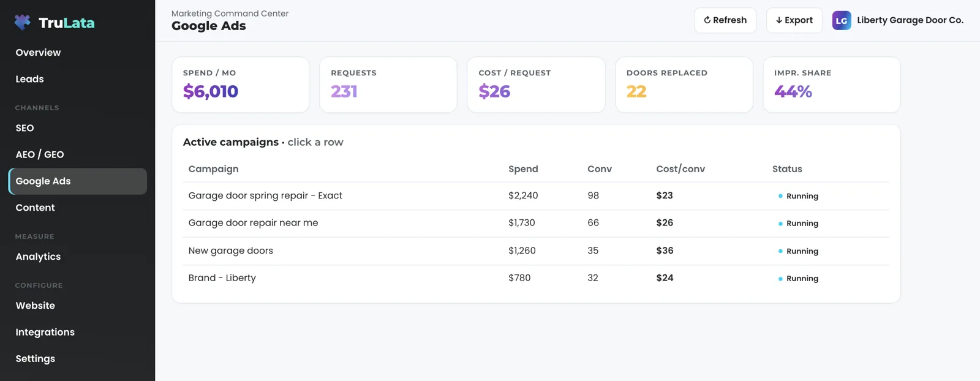Click the 98 conversions cell
This screenshot has height=381, width=980.
(x=593, y=195)
